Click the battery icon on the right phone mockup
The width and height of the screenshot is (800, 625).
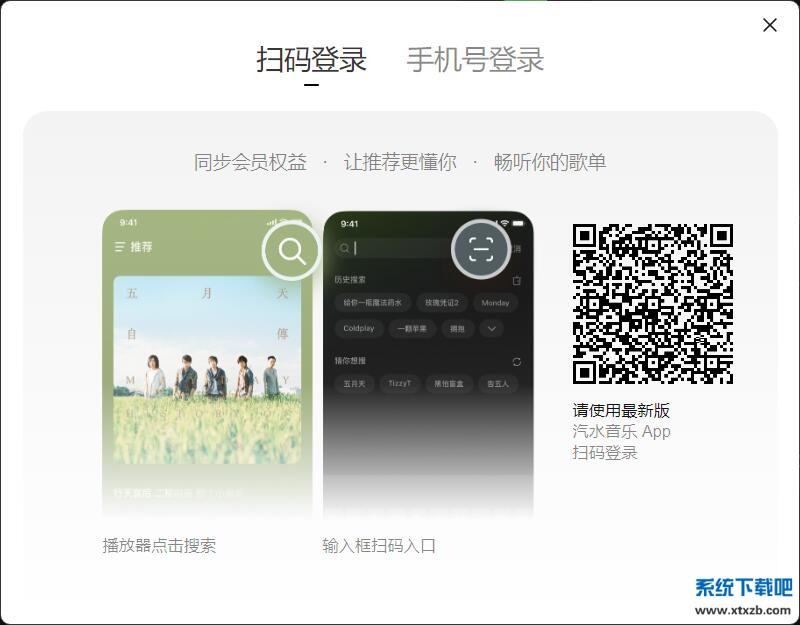click(519, 222)
